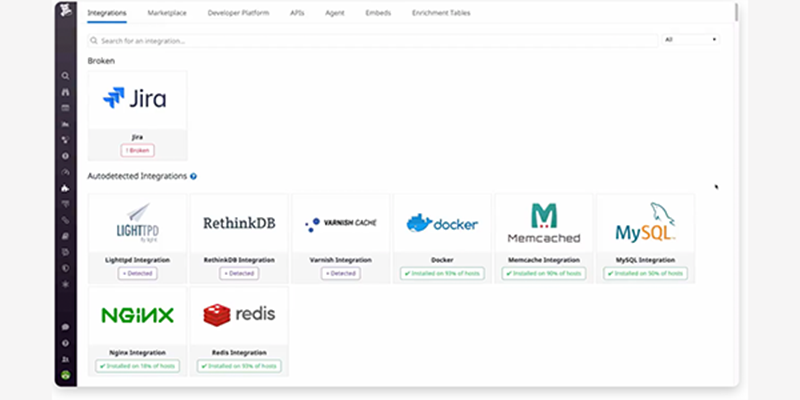The height and width of the screenshot is (400, 800).
Task: Click the RethinkDB Integration label
Action: tap(239, 260)
